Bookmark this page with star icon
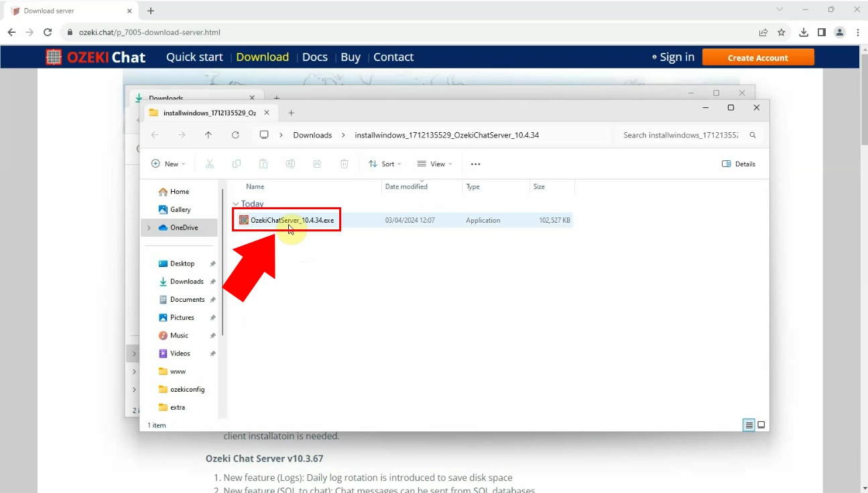The height and width of the screenshot is (493, 868). coord(782,32)
